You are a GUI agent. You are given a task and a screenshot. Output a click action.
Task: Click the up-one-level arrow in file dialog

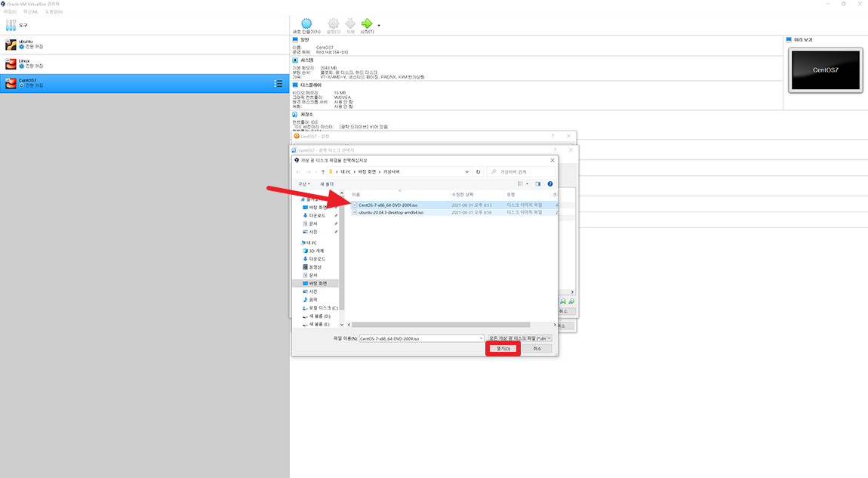click(323, 171)
